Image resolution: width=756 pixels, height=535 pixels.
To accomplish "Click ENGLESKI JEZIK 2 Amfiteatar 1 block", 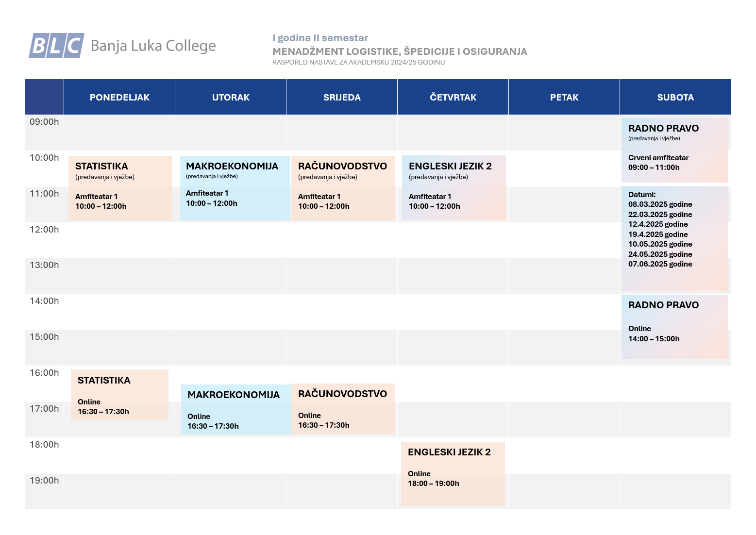I will click(x=454, y=187).
